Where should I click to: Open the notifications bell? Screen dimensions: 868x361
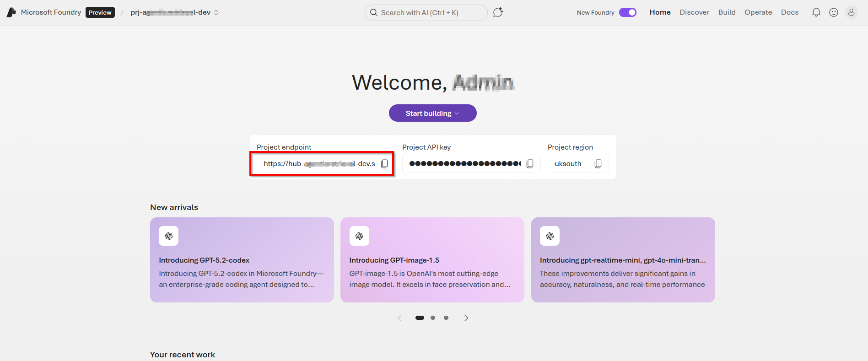tap(816, 12)
